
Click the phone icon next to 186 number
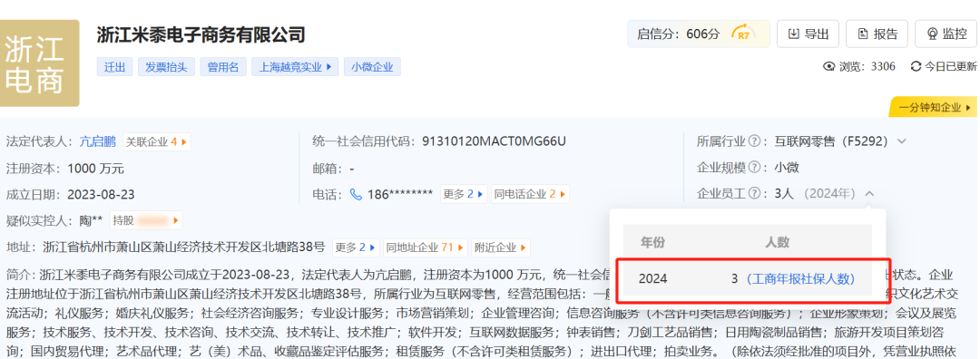click(356, 194)
